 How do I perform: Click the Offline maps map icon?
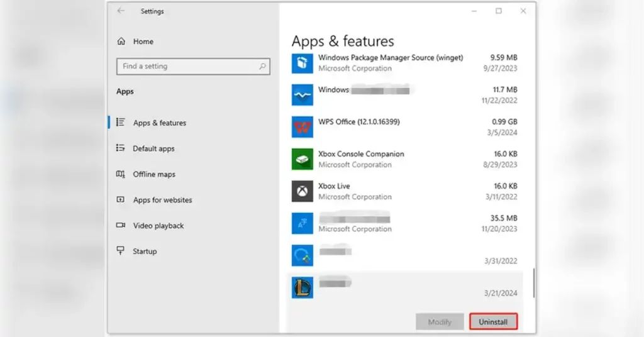[x=120, y=174]
